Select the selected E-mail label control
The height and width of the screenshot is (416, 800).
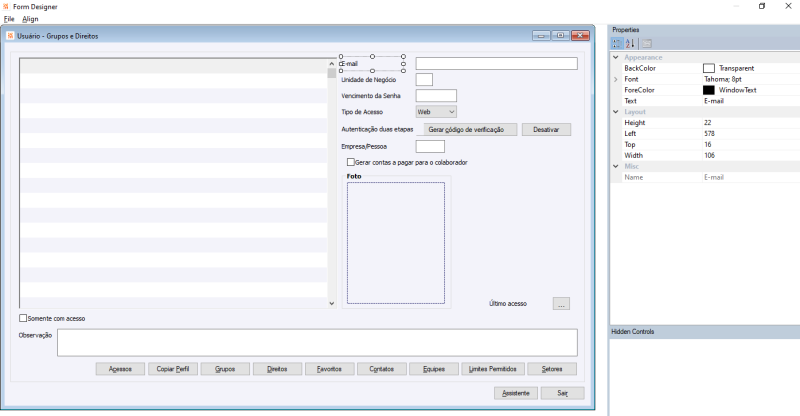point(372,64)
